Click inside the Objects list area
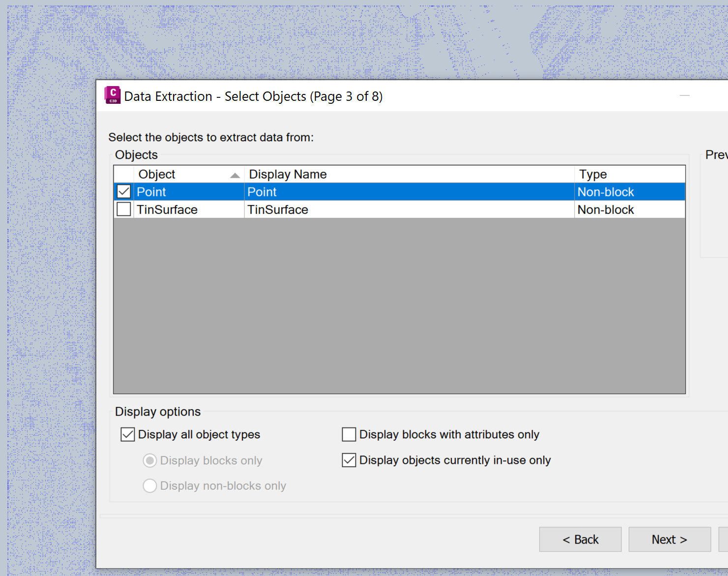The height and width of the screenshot is (576, 728). 398,295
